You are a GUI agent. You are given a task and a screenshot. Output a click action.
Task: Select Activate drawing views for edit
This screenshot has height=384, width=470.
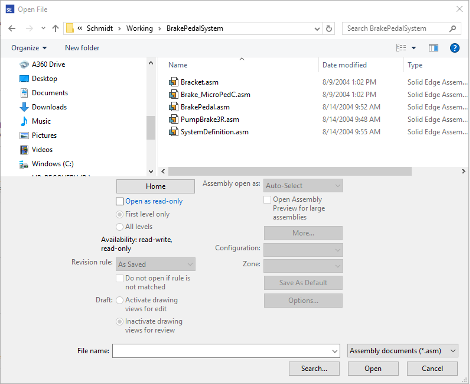pos(120,300)
